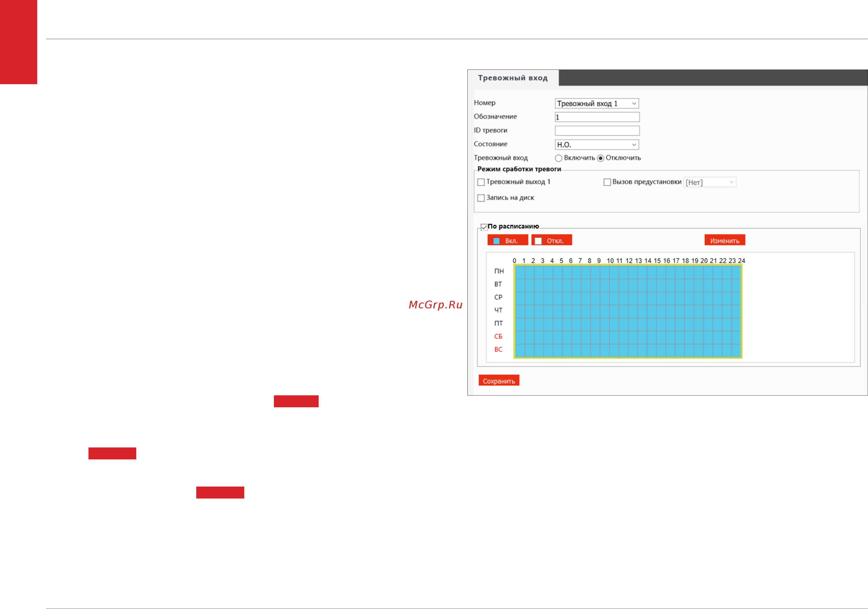Click the Обозначение input field
This screenshot has height=609, width=868.
tap(597, 117)
